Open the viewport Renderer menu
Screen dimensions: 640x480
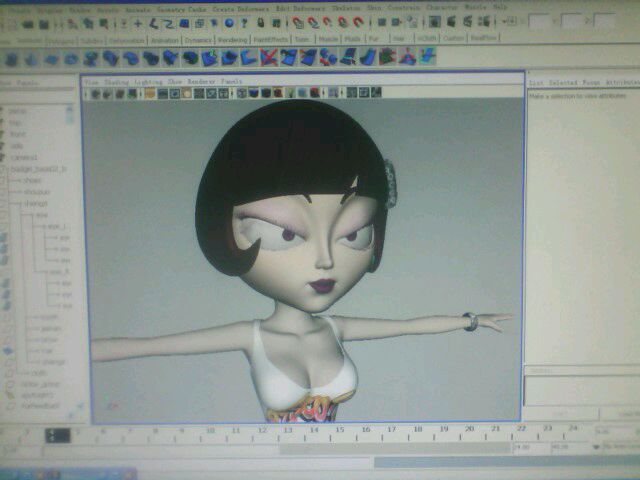coord(202,82)
